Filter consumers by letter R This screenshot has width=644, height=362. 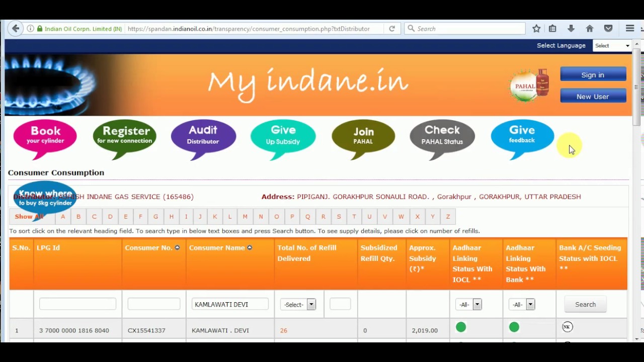[323, 217]
